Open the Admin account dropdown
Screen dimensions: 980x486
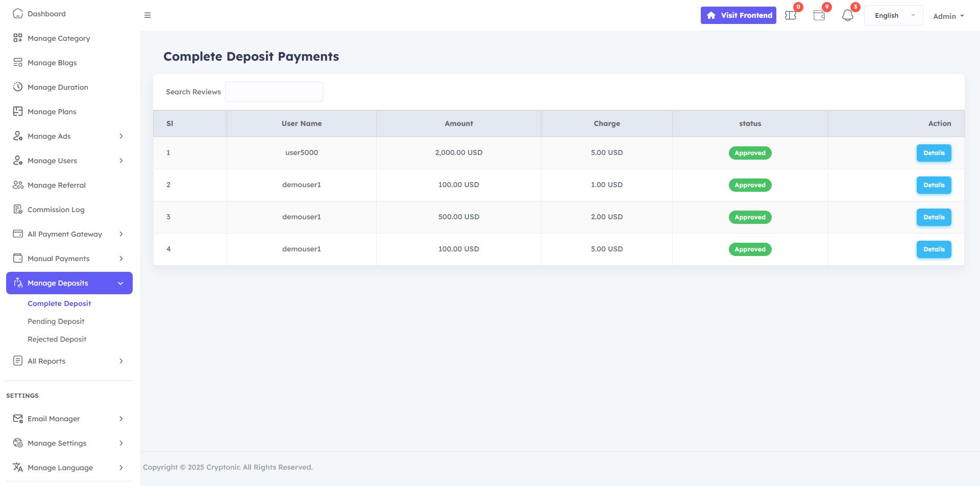948,16
